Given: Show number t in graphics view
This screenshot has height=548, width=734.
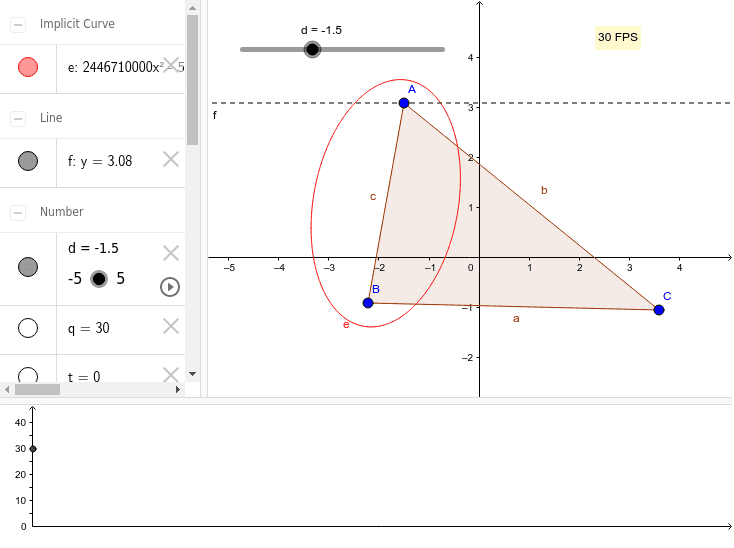Looking at the screenshot, I should point(28,375).
